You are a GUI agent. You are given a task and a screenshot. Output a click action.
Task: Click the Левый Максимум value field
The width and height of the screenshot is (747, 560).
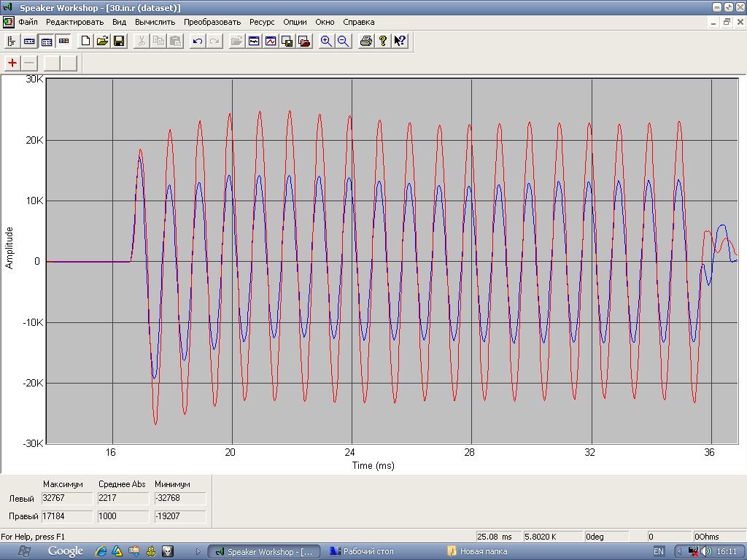(67, 499)
